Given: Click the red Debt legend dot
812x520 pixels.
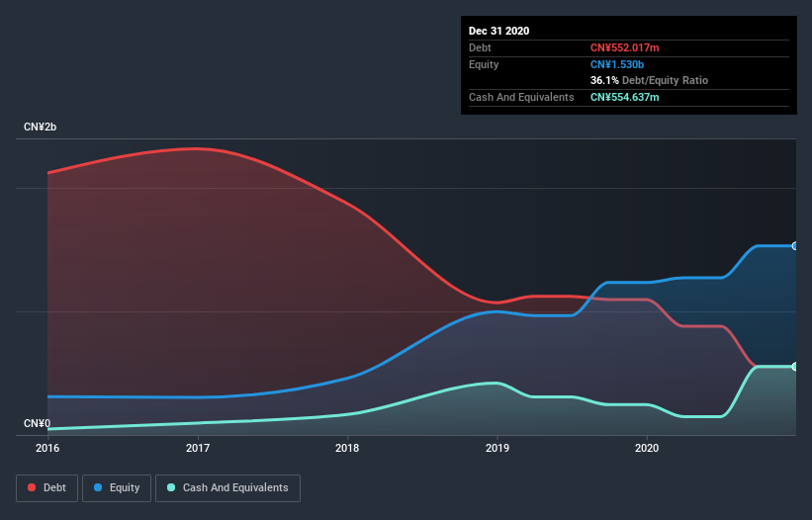Looking at the screenshot, I should click(32, 487).
